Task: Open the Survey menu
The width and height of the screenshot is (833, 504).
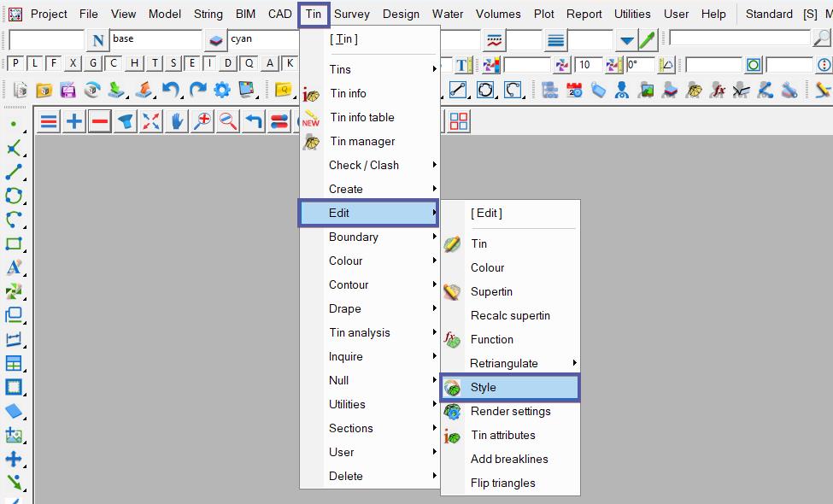Action: (352, 14)
